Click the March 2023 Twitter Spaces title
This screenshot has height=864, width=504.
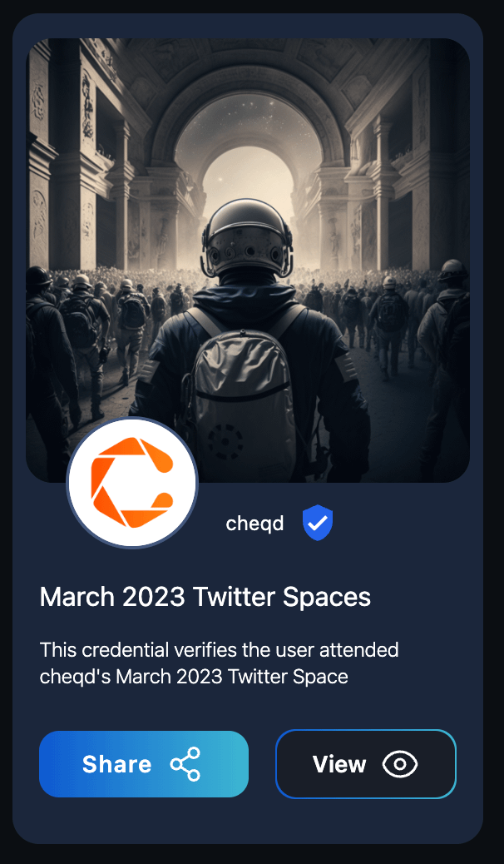(205, 597)
